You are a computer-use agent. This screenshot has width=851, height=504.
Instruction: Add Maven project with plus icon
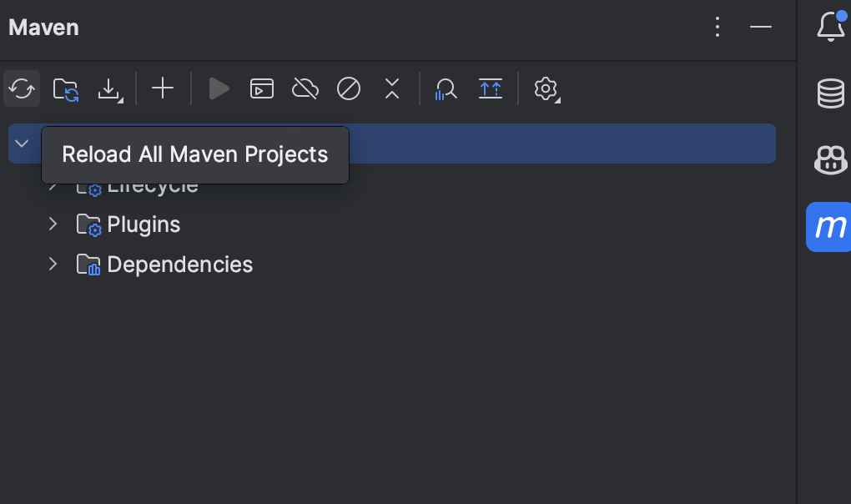[163, 88]
